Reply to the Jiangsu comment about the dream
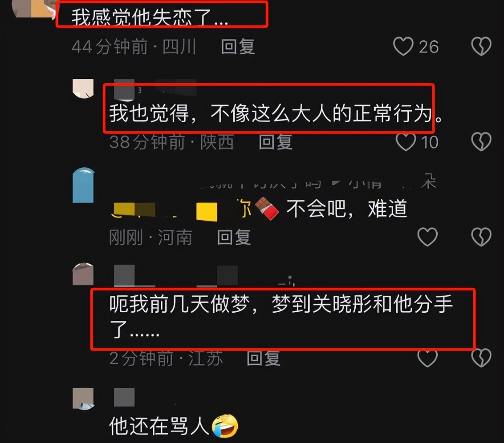This screenshot has height=443, width=504. (x=263, y=358)
